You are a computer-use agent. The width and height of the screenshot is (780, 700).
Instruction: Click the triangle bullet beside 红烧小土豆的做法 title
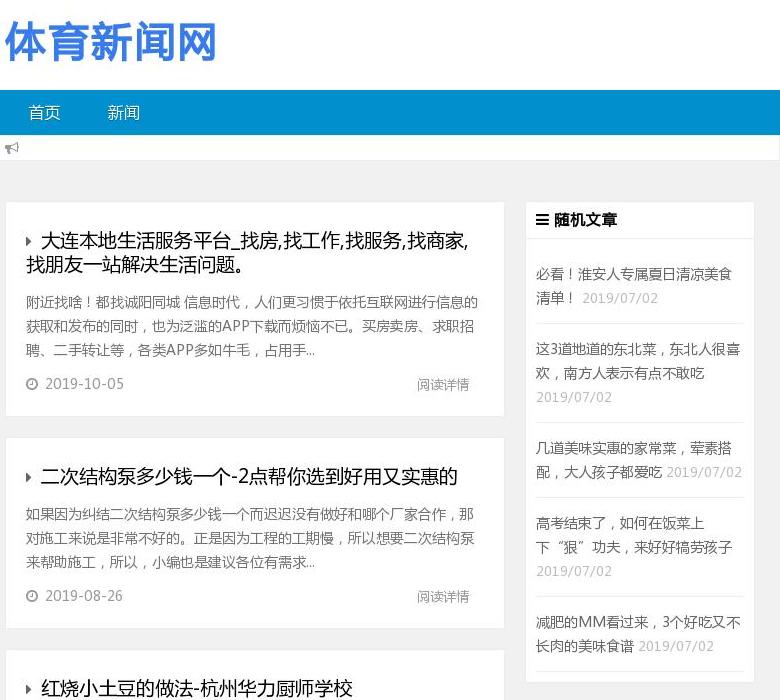(28, 690)
